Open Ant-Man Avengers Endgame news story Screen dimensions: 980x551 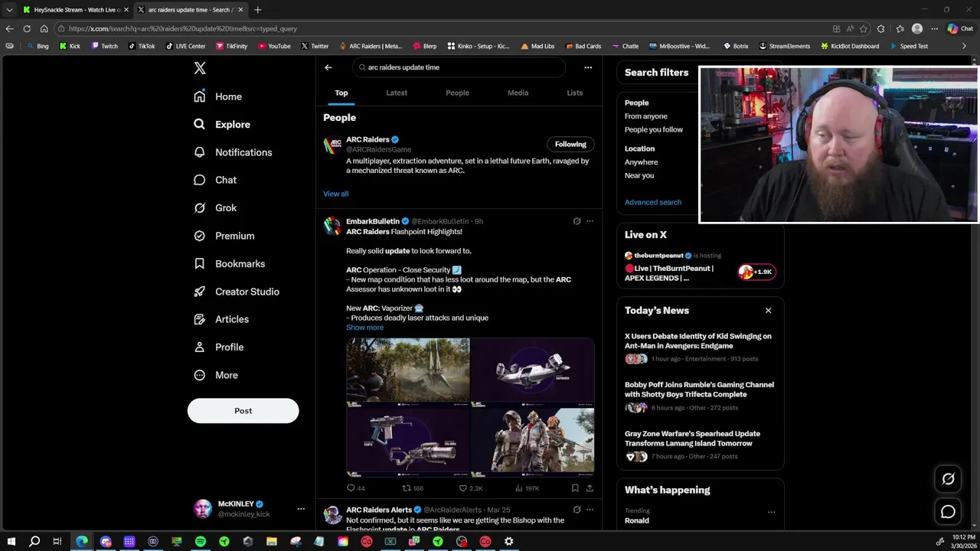click(x=700, y=349)
